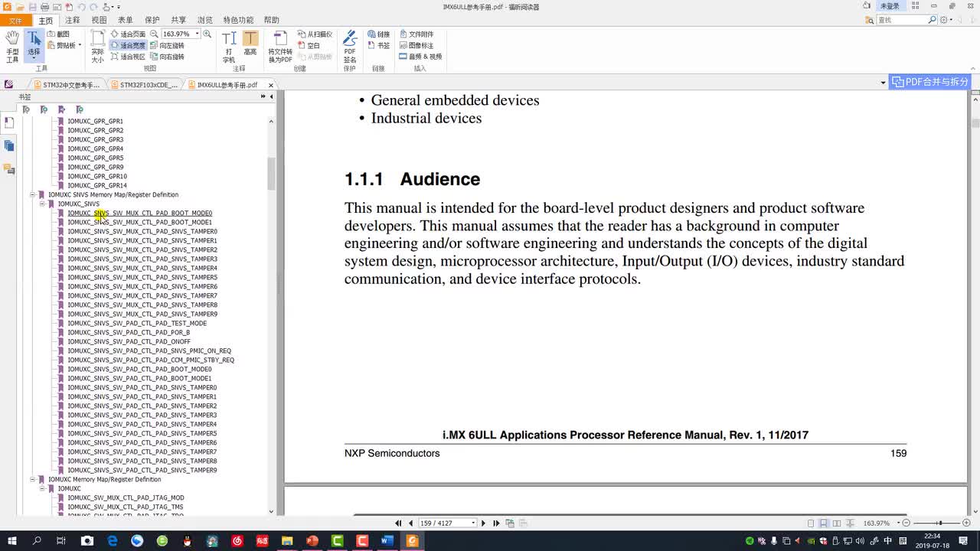This screenshot has width=980, height=551.
Task: Open the 帮助 ribbon tab
Action: coord(271,21)
